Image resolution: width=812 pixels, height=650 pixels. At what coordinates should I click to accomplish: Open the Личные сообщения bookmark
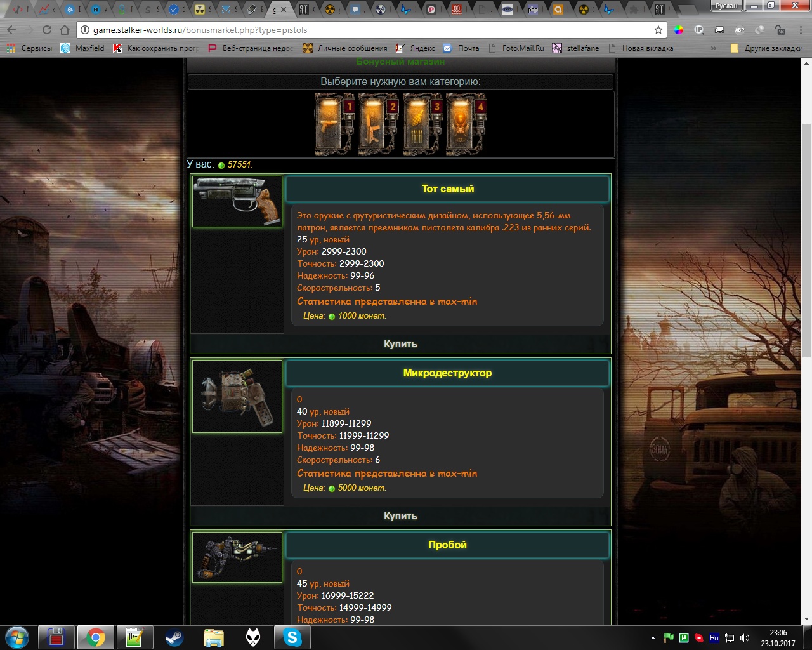[344, 48]
